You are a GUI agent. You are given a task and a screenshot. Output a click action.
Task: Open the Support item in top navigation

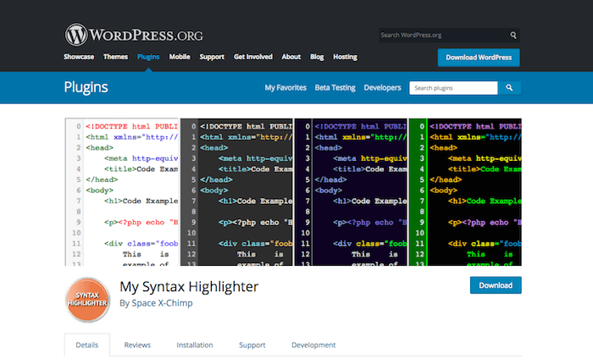212,57
